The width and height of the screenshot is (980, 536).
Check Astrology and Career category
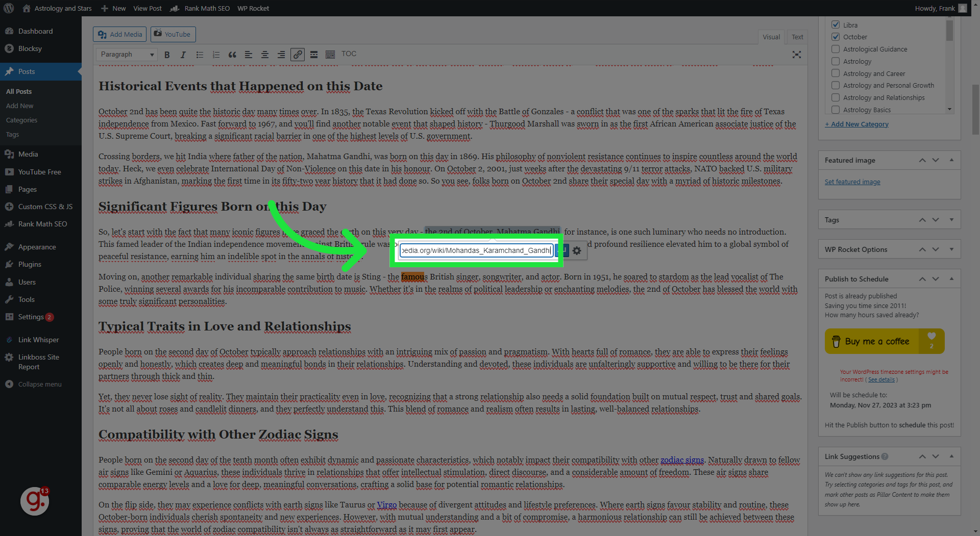pos(836,73)
